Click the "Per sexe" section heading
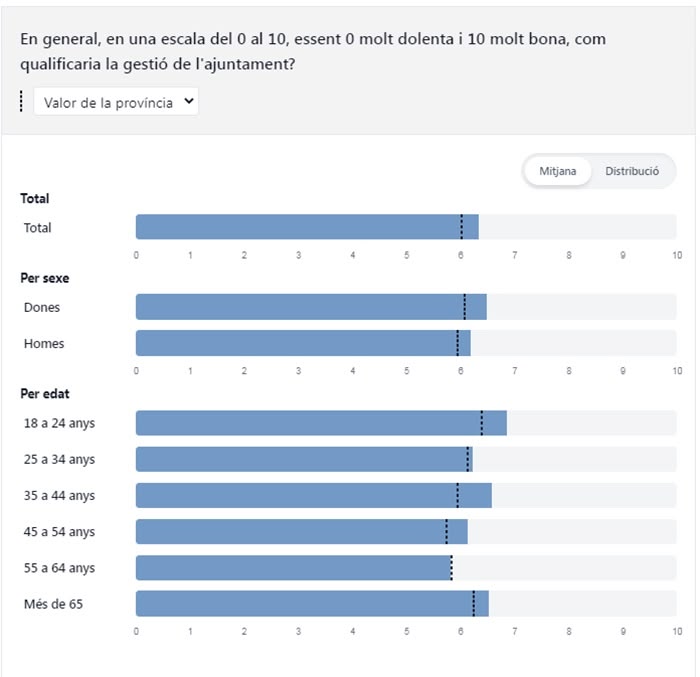 click(x=45, y=278)
